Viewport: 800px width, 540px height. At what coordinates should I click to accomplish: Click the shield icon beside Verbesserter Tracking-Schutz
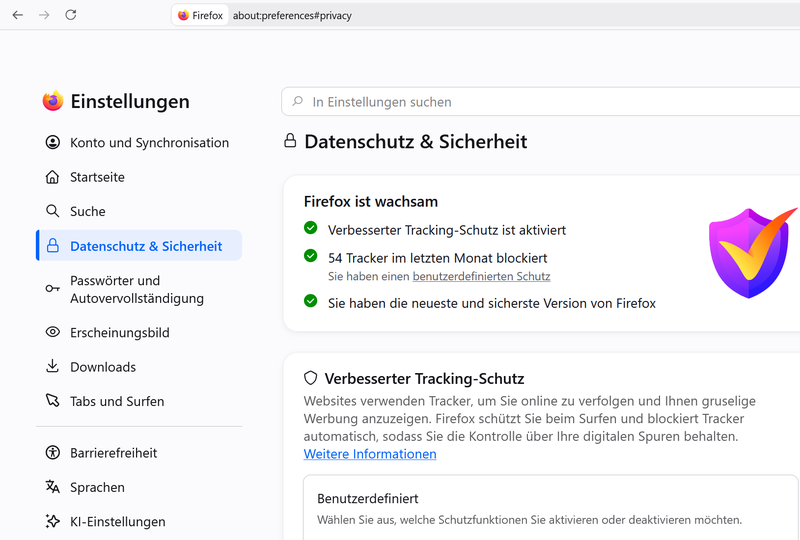coord(310,378)
